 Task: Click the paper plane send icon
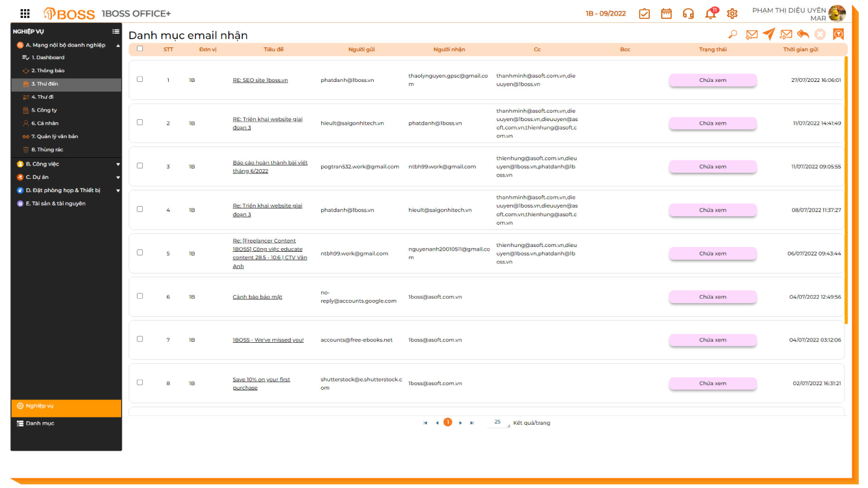click(769, 34)
